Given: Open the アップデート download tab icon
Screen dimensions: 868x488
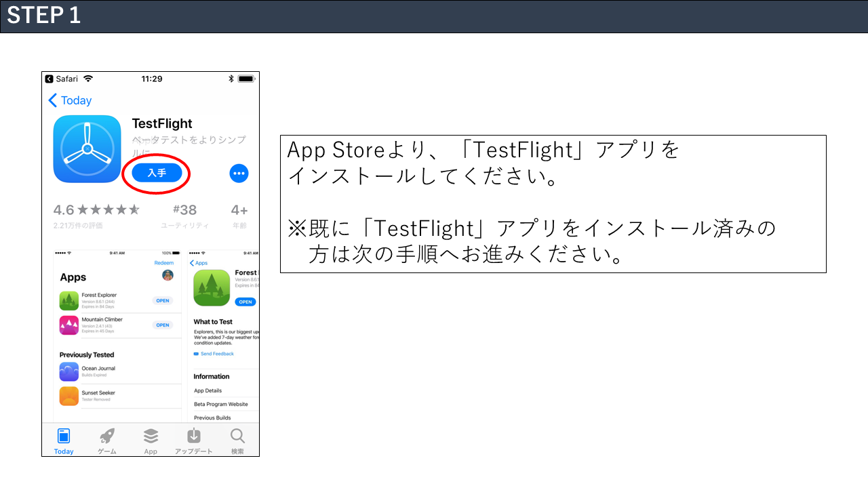Looking at the screenshot, I should coord(194,441).
